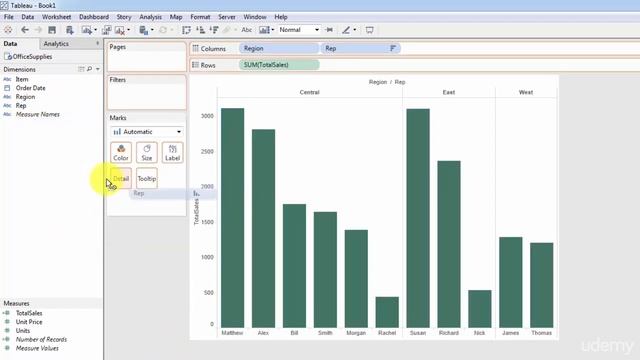Click the Undo back arrow
Screen dimensions: 640x360
(25, 30)
